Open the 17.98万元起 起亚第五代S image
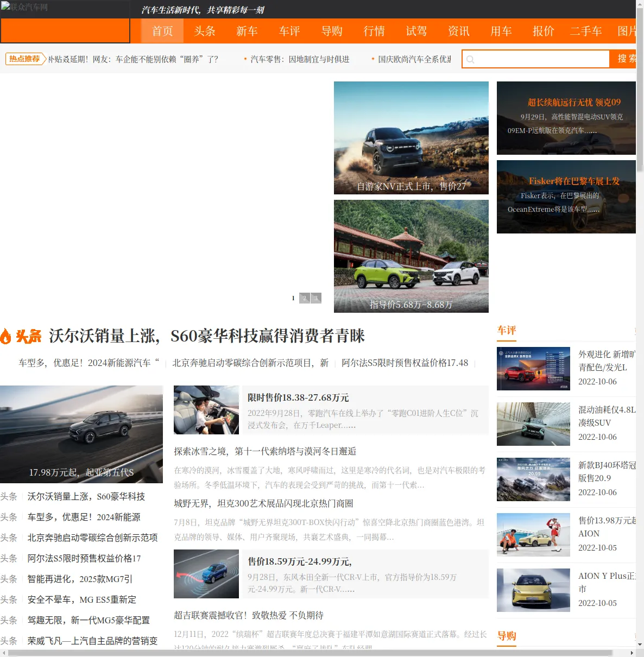The width and height of the screenshot is (644, 657). 81,434
